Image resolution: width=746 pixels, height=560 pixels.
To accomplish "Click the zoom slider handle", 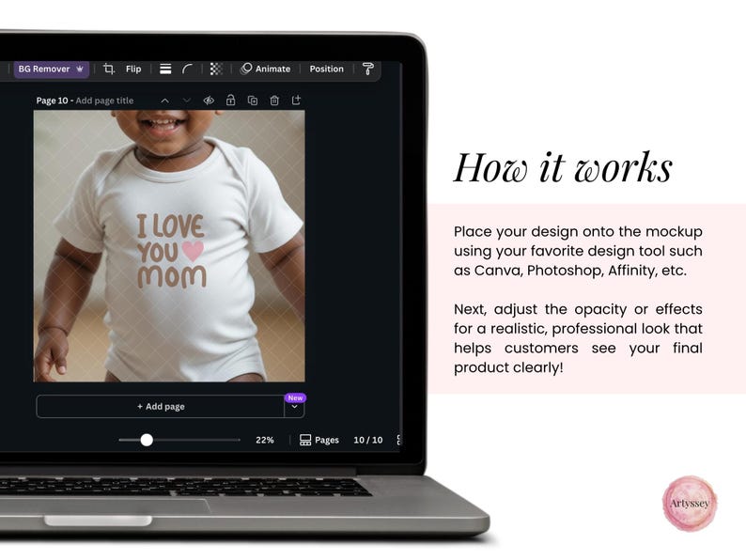I will click(147, 440).
